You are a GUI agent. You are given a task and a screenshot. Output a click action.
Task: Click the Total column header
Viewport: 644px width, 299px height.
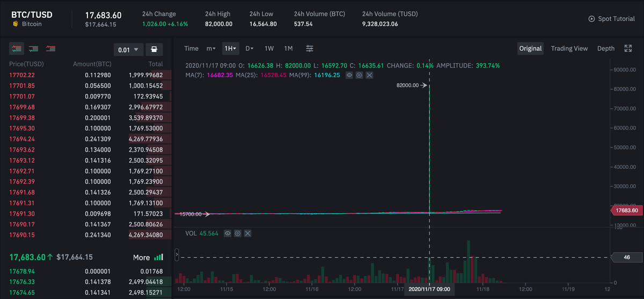click(156, 64)
